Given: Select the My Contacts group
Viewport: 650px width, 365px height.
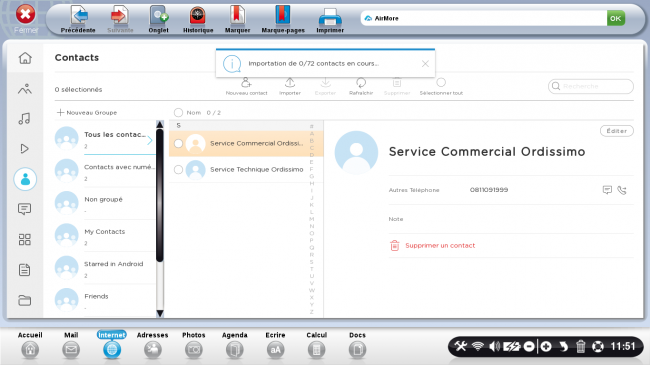Looking at the screenshot, I should pos(105,236).
